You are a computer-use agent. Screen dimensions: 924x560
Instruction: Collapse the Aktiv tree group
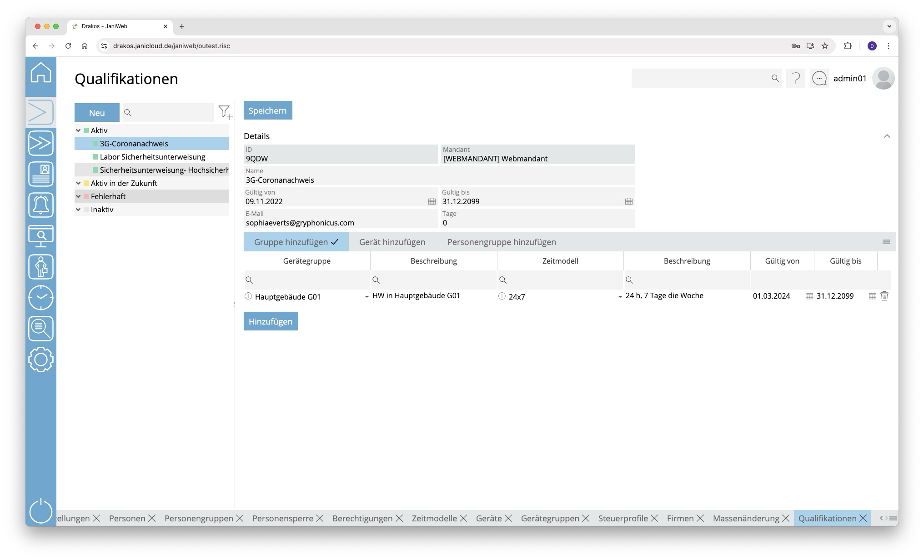tap(78, 130)
